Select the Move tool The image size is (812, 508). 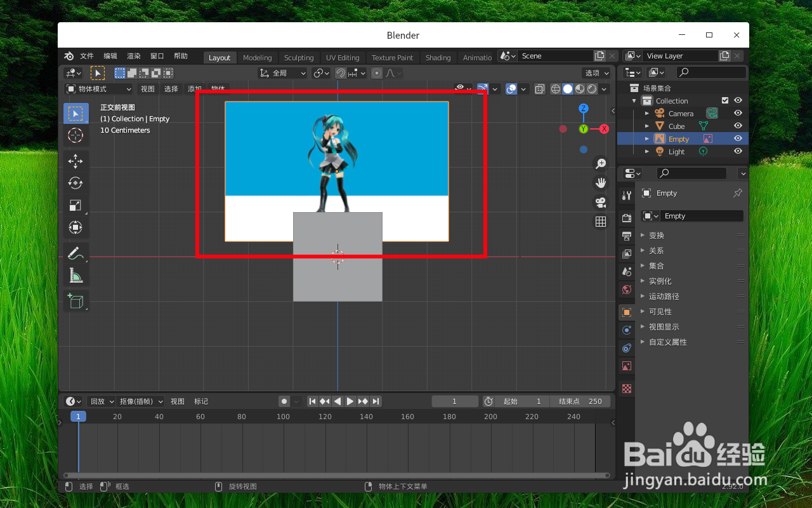point(75,161)
